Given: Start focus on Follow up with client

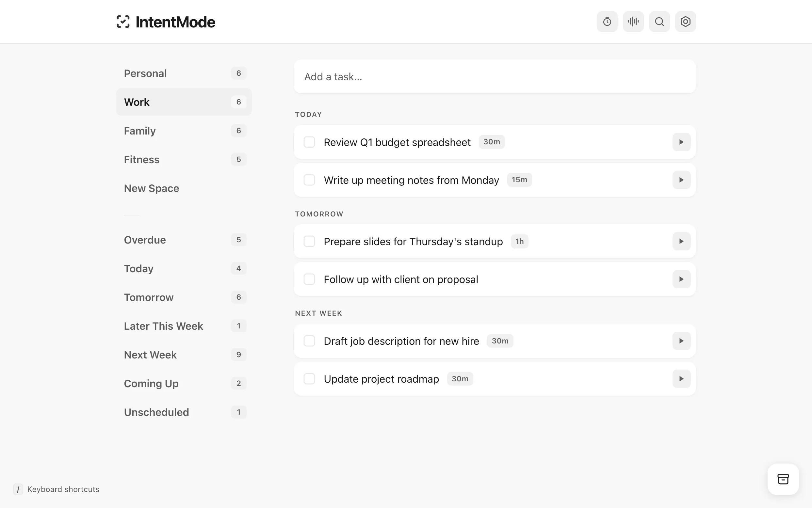Looking at the screenshot, I should pyautogui.click(x=681, y=279).
